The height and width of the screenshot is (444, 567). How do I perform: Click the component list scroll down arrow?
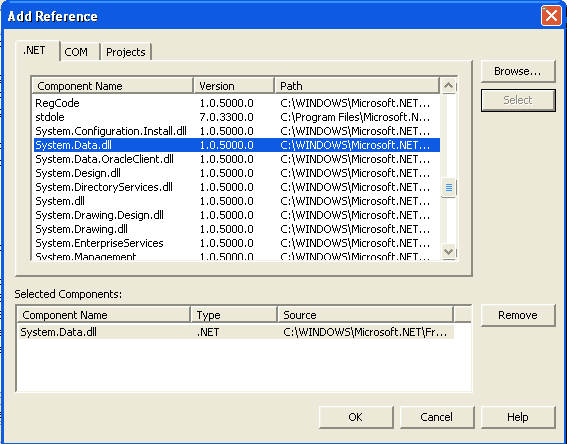[x=449, y=251]
